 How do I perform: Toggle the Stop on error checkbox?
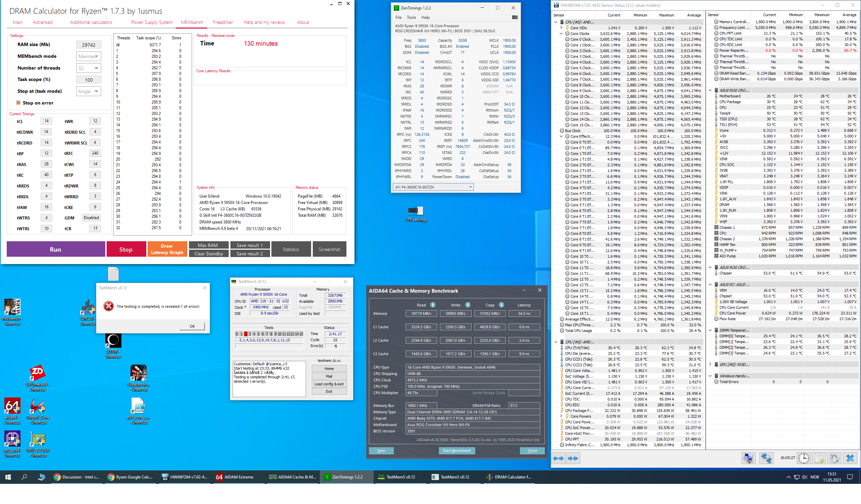click(x=18, y=103)
